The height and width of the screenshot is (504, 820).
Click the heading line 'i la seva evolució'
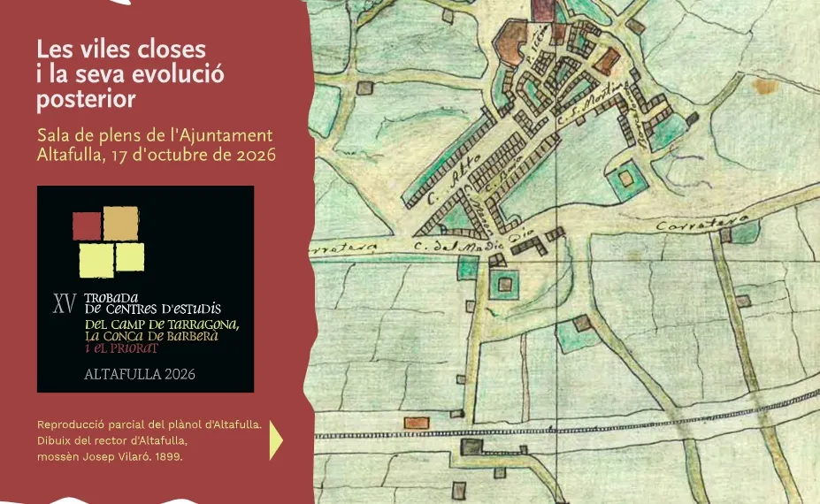pos(130,73)
